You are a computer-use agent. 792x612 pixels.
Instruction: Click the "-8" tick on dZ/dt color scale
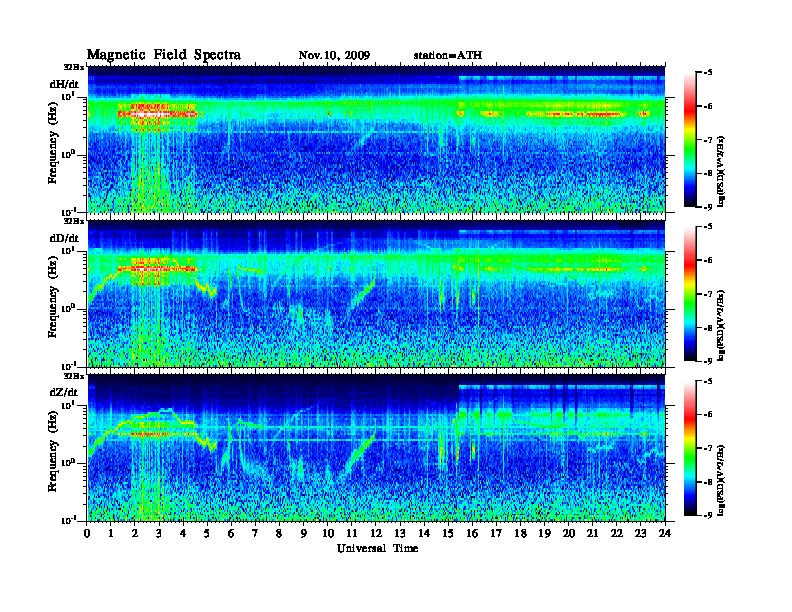click(709, 482)
